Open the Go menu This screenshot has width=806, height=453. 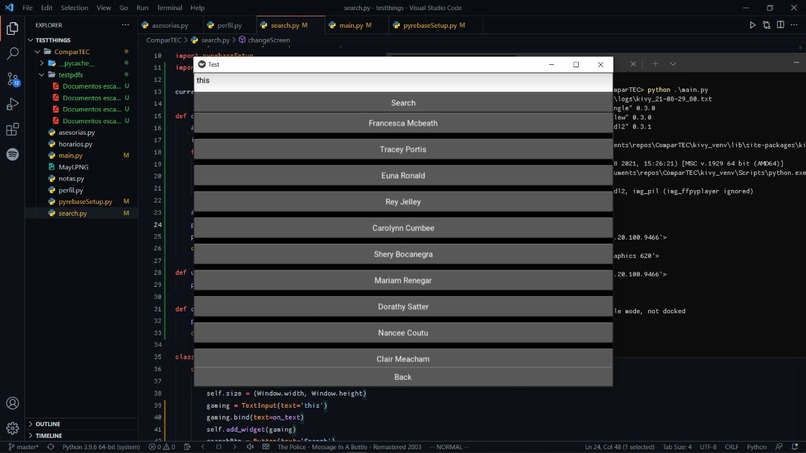click(x=124, y=8)
